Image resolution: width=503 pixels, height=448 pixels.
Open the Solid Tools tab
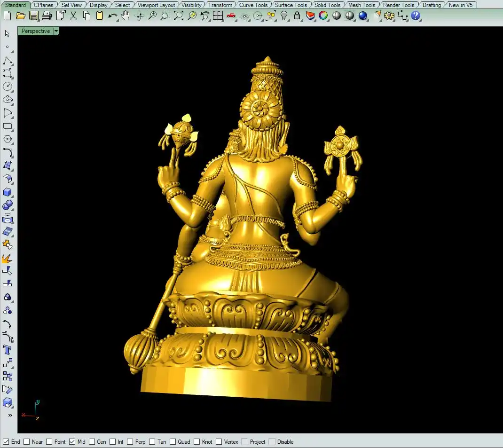click(327, 5)
